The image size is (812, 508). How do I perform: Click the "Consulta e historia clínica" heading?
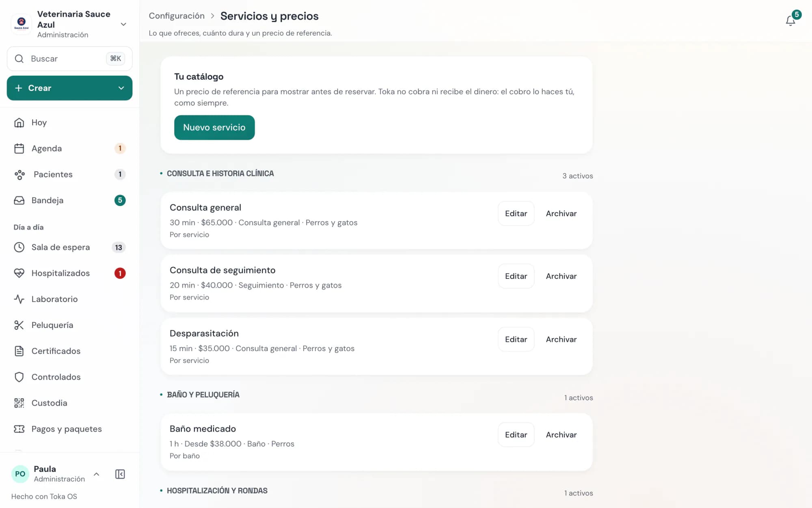pos(220,174)
